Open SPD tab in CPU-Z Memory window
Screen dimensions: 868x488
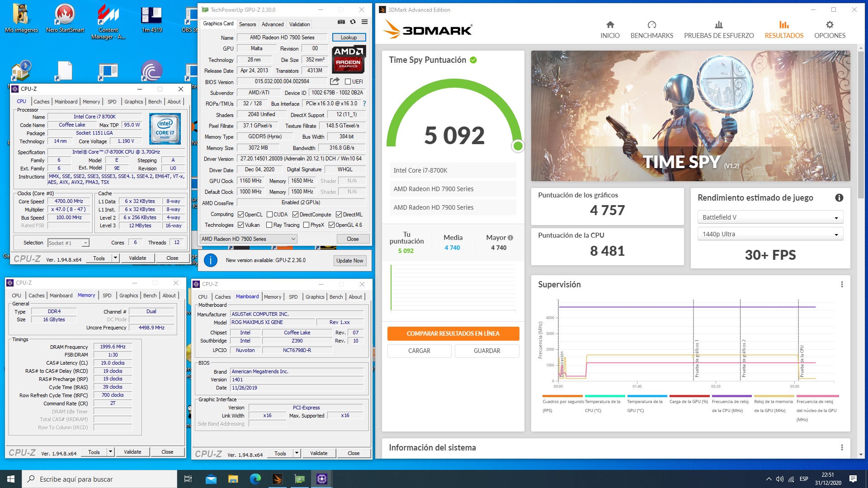[107, 296]
